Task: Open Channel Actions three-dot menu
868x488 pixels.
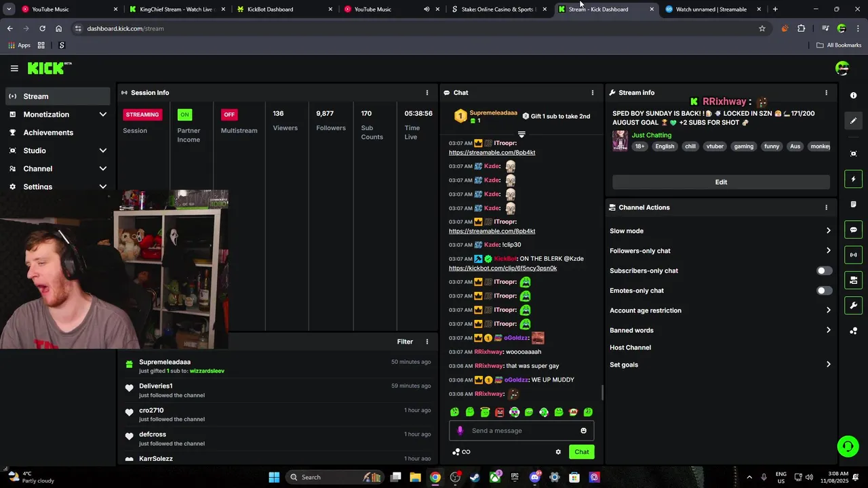Action: coord(826,207)
